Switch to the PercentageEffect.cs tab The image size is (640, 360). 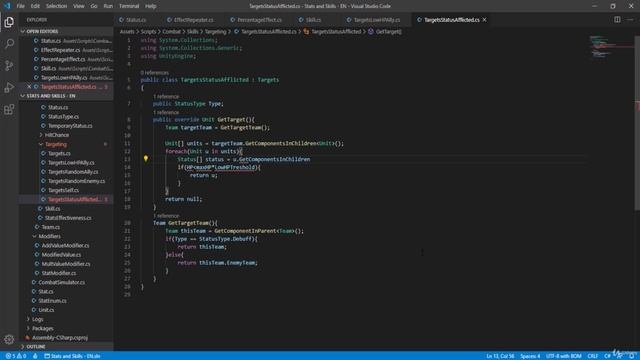(259, 20)
